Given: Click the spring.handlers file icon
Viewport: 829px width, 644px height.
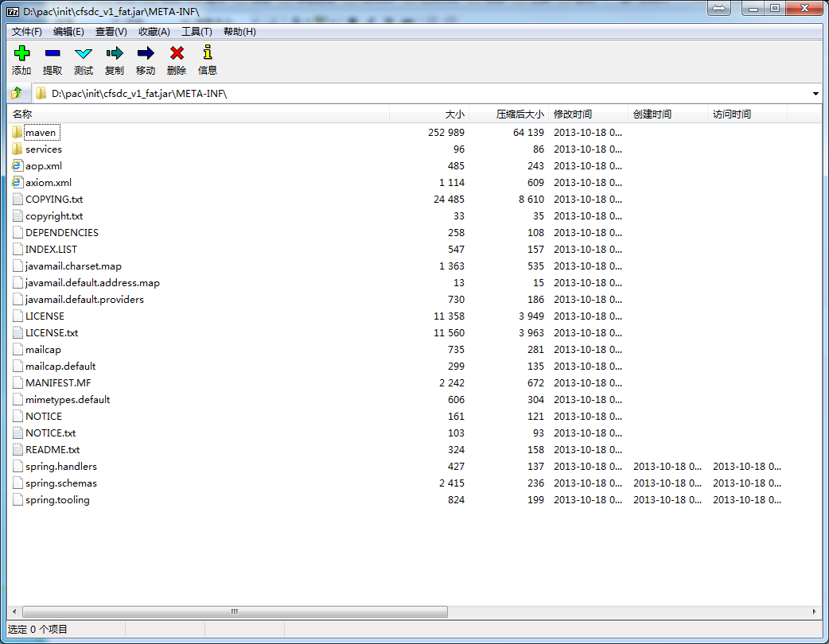Looking at the screenshot, I should point(18,467).
